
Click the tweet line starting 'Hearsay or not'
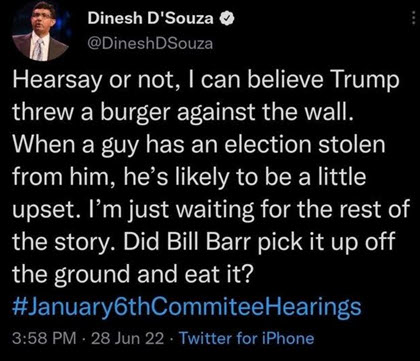point(206,81)
